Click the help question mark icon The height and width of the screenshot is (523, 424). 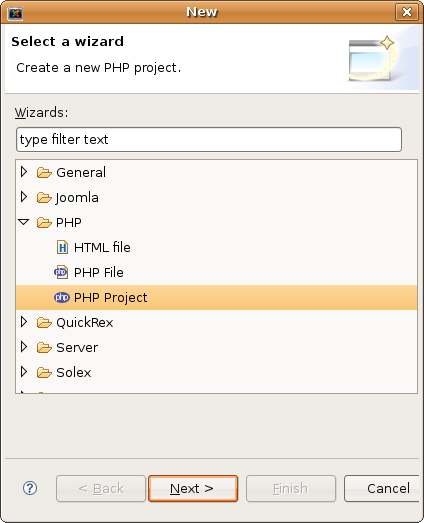pyautogui.click(x=30, y=488)
